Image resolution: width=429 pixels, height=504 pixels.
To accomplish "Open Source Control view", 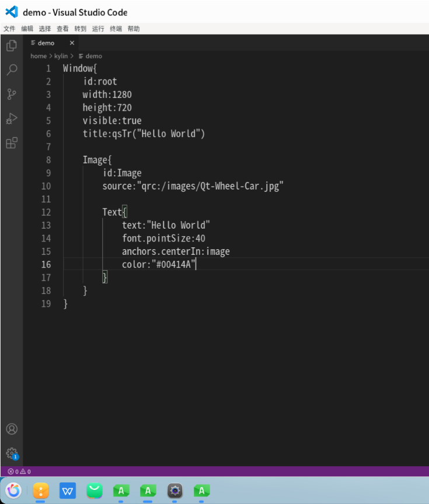I will (x=12, y=94).
